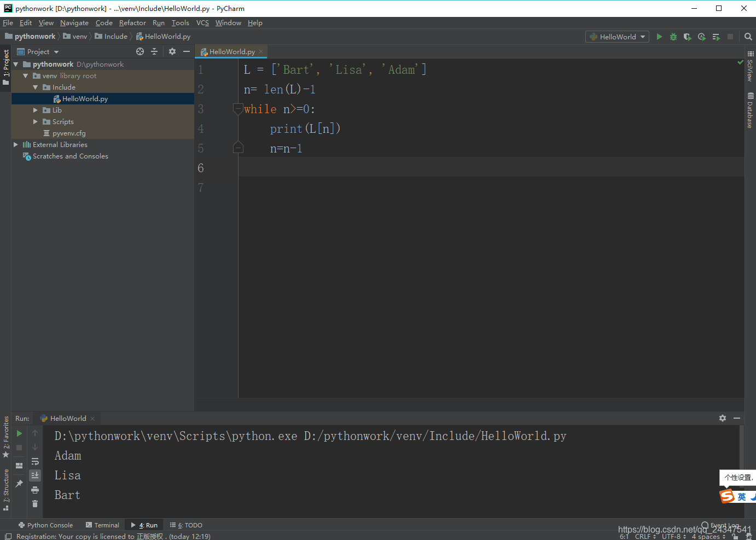Click the print icon in Run panel
The image size is (756, 540).
[35, 490]
